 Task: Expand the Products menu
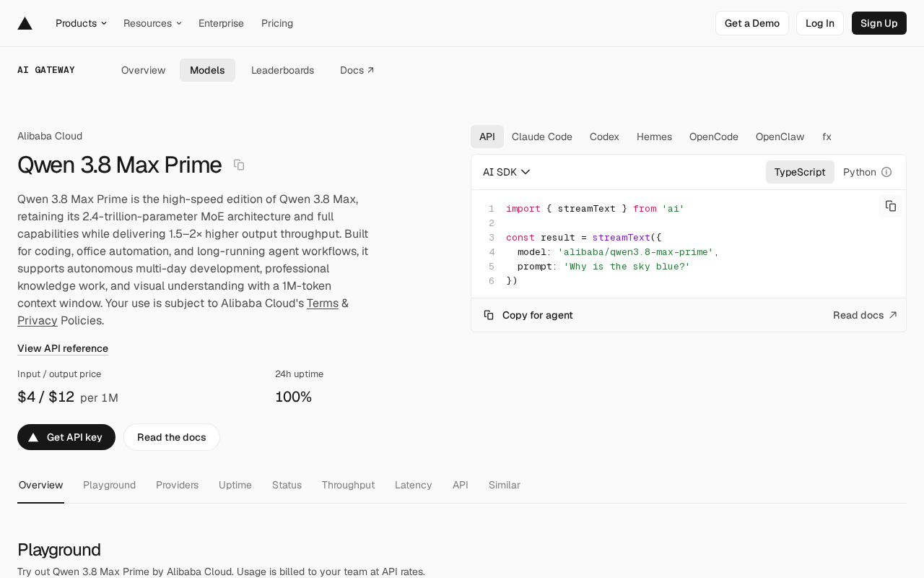pos(81,23)
